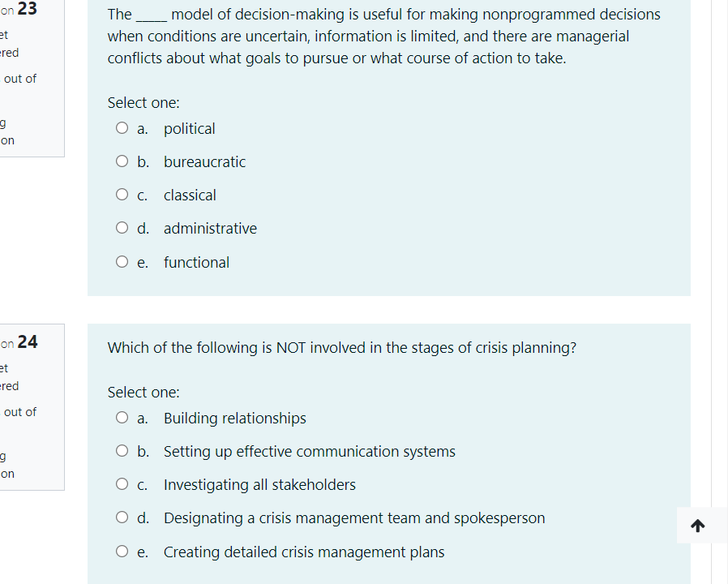Click the "Marked out of" label
Viewport: 728px width, 584px height.
[18, 78]
